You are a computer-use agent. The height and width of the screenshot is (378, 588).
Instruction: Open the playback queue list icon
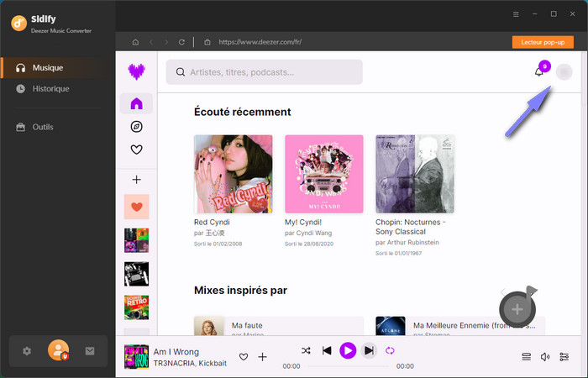[x=527, y=357]
